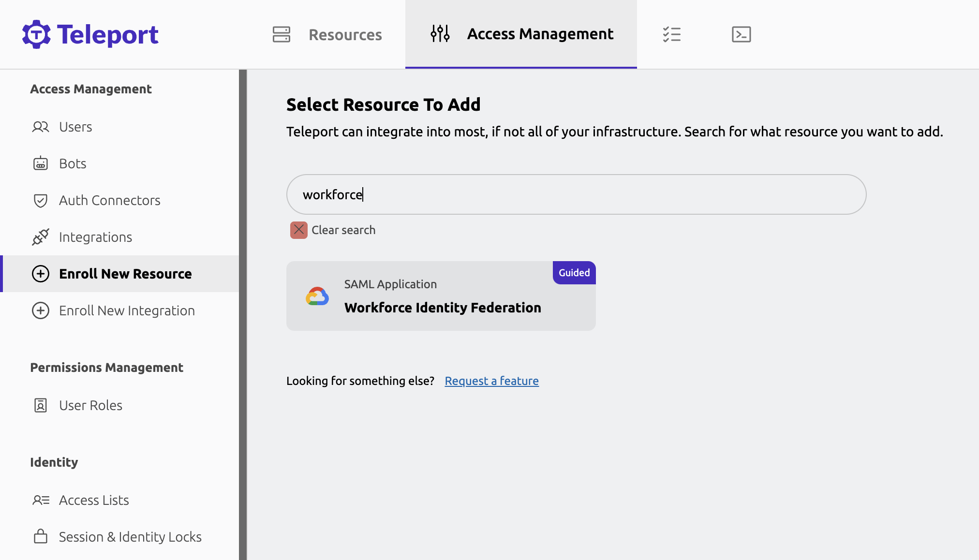Screen dimensions: 979x560
Task: Click the Integrations rocket icon
Action: 41,236
